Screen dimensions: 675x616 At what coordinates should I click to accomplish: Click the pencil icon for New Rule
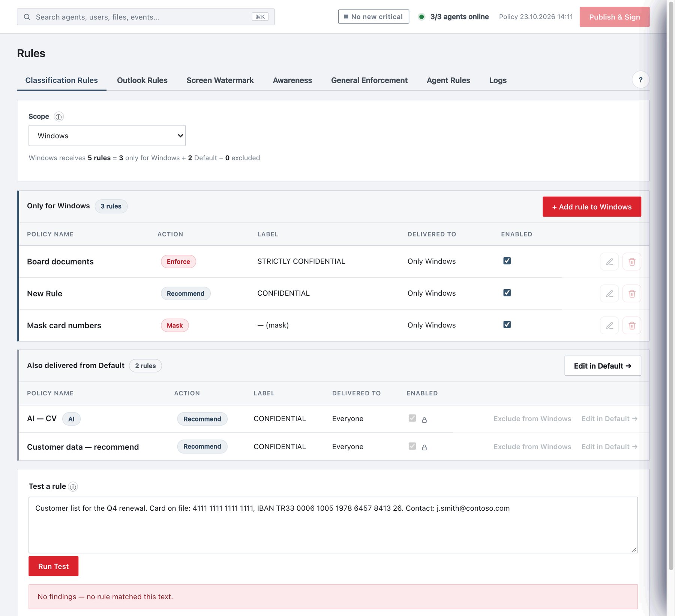point(609,293)
